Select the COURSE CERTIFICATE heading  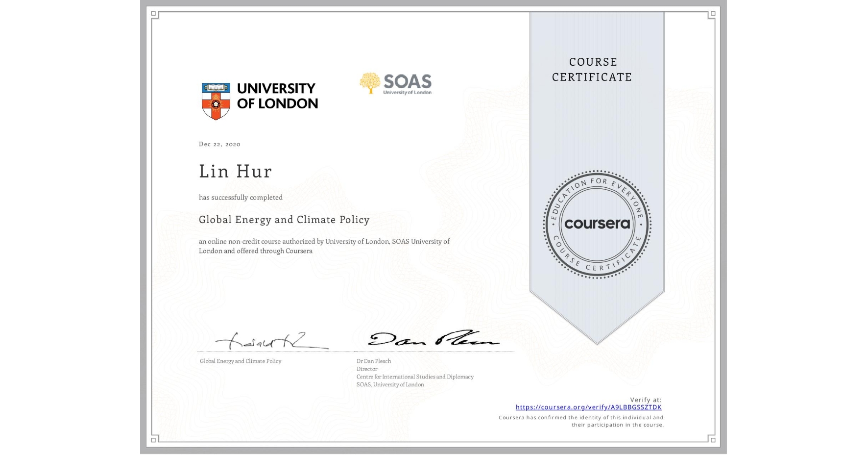tap(591, 69)
